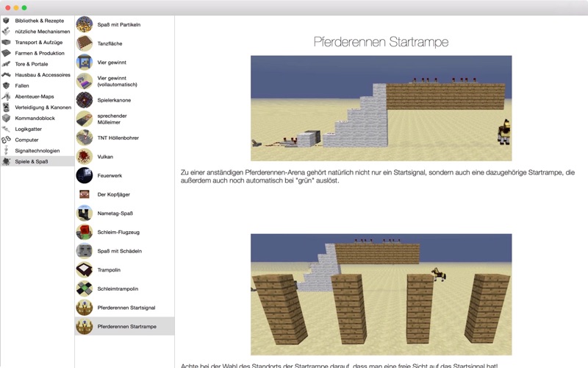Click the Spaß mit Partikeln round thumbnail

[x=85, y=24]
